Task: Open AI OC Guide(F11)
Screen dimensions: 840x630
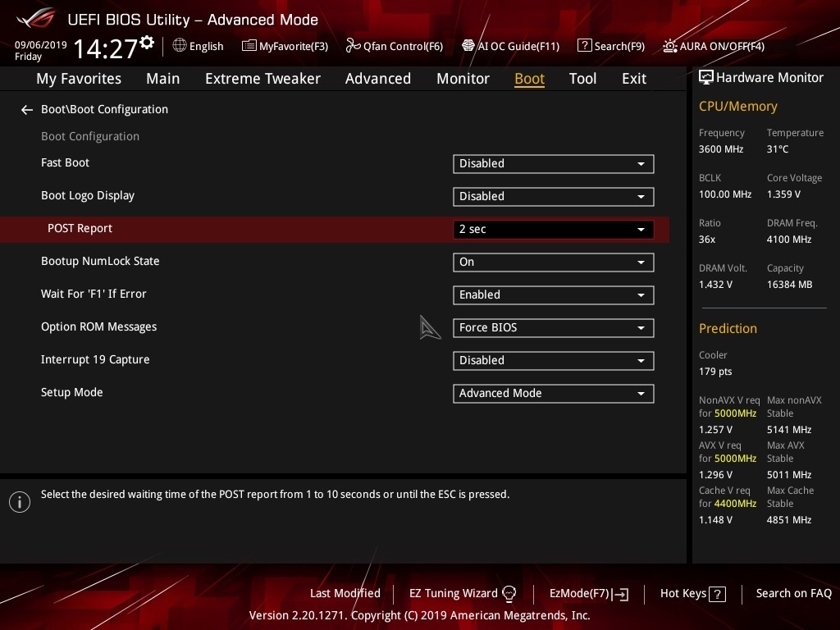Action: (511, 46)
